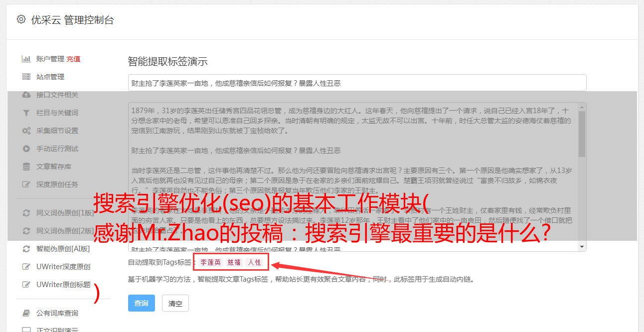This screenshot has height=332, width=644.
Task: Click the gears icon for 采集细节设置
Action: click(26, 131)
